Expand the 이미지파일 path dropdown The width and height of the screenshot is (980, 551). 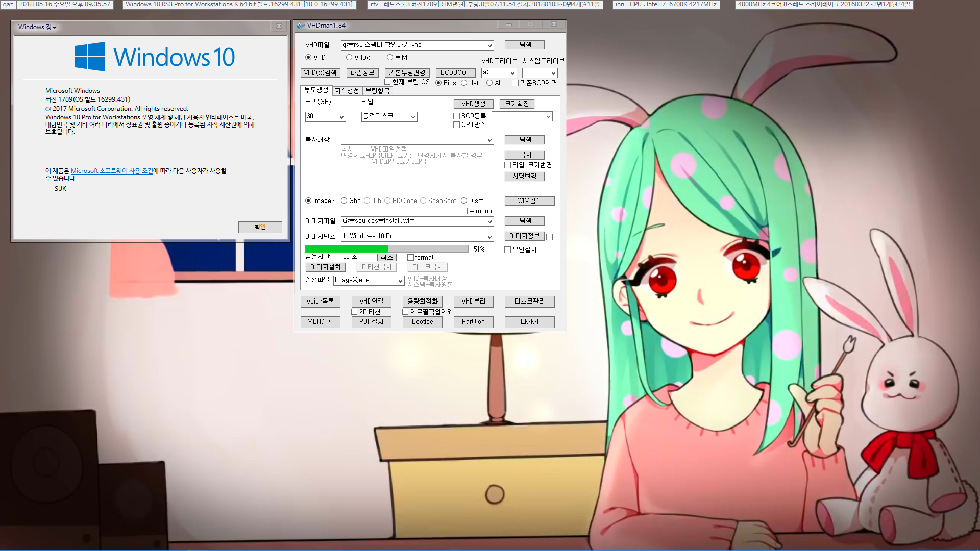489,221
